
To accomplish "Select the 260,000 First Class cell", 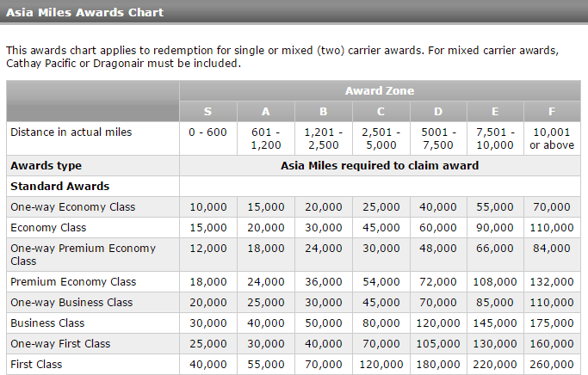I will [x=552, y=364].
